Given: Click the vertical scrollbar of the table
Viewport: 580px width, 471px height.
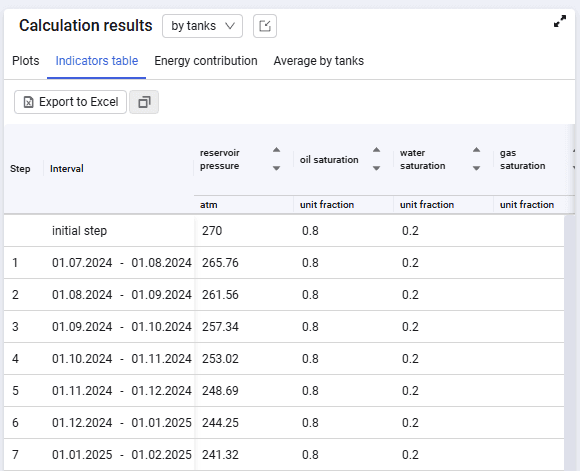Looking at the screenshot, I should tap(570, 342).
